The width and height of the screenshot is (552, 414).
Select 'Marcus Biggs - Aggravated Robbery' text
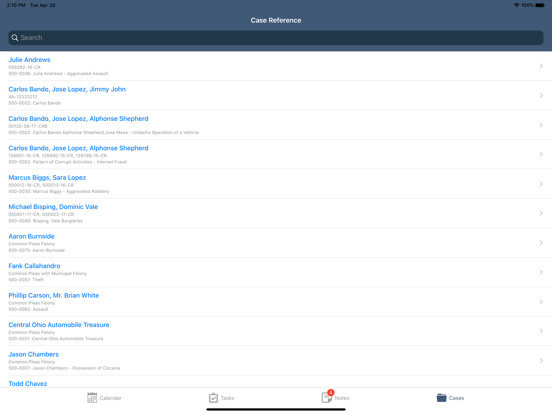click(71, 192)
